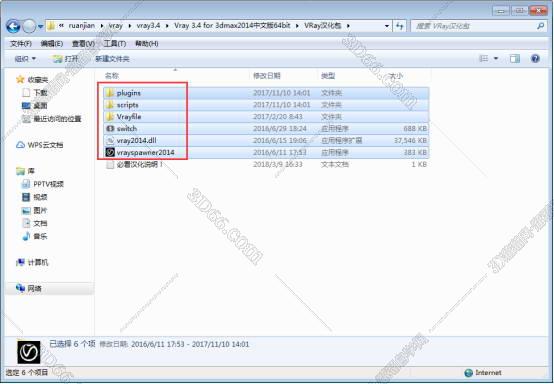Click 'Vray 3.4 for 3dmax2014' path segment

pyautogui.click(x=232, y=26)
